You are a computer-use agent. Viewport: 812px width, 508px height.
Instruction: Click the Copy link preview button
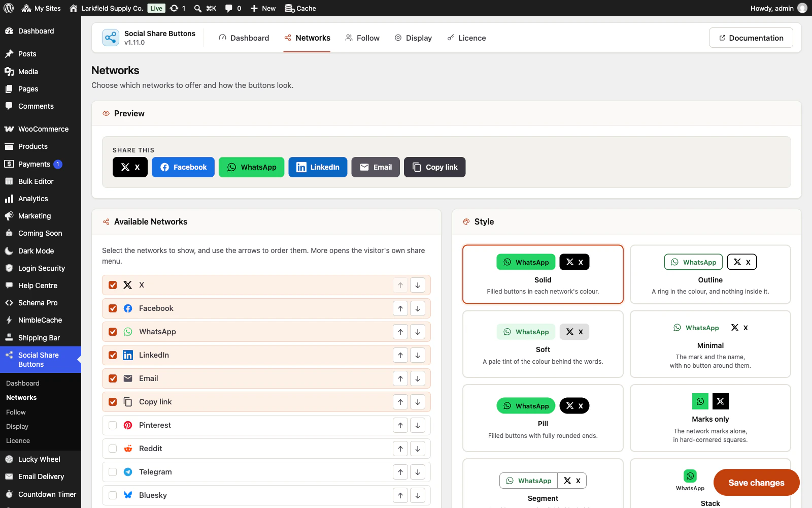(434, 167)
